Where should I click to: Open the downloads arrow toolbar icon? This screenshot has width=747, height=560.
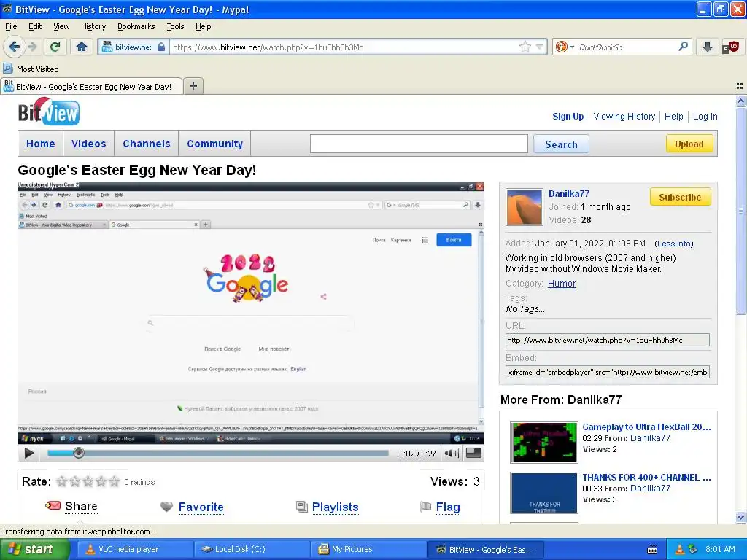tap(707, 47)
